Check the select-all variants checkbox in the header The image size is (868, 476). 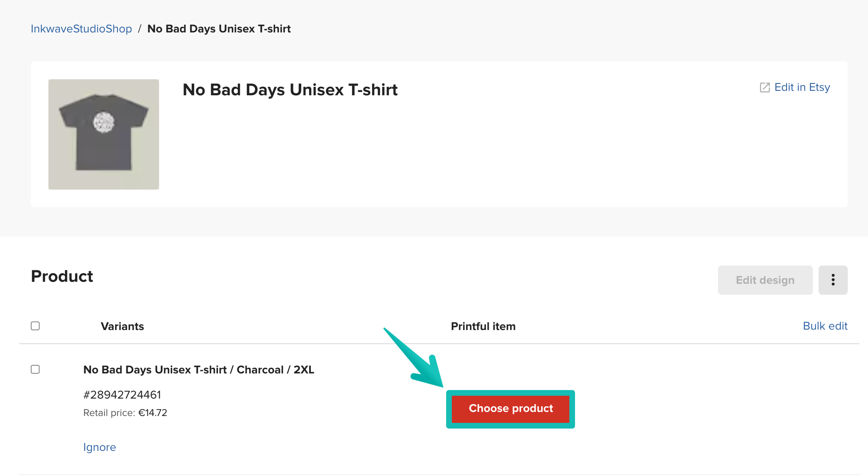35,326
